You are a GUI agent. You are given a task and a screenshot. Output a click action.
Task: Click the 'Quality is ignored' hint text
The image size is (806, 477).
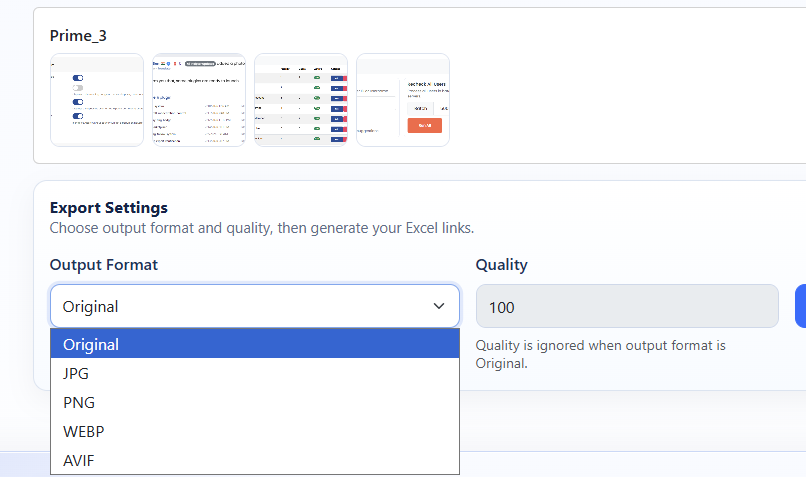click(x=600, y=354)
